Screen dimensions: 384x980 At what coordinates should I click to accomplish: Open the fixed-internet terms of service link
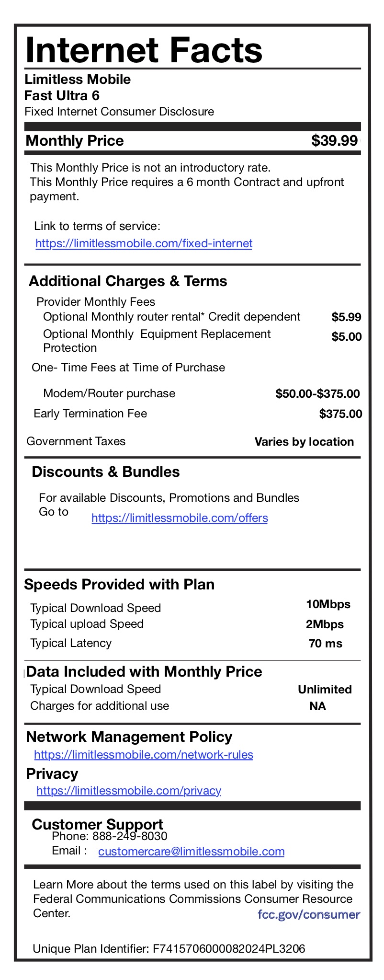[x=144, y=243]
